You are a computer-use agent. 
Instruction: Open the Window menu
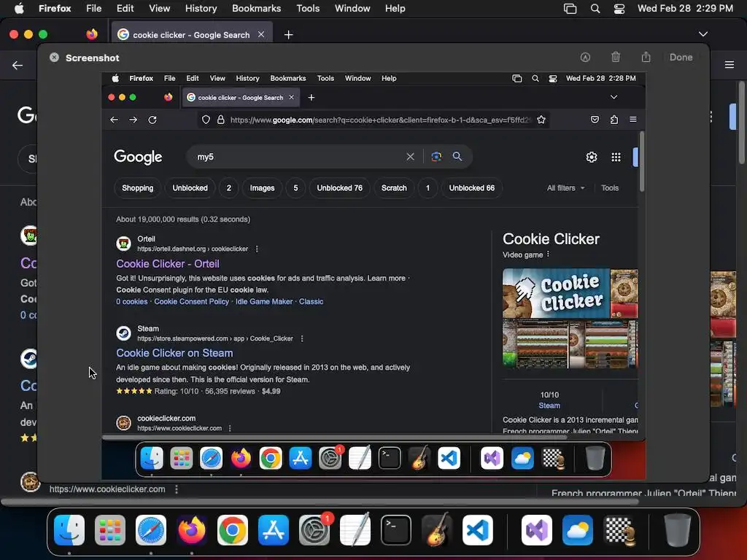click(352, 8)
